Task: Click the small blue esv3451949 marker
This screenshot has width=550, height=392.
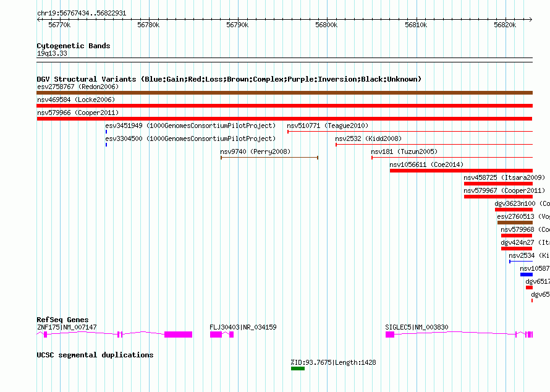Action: point(106,132)
